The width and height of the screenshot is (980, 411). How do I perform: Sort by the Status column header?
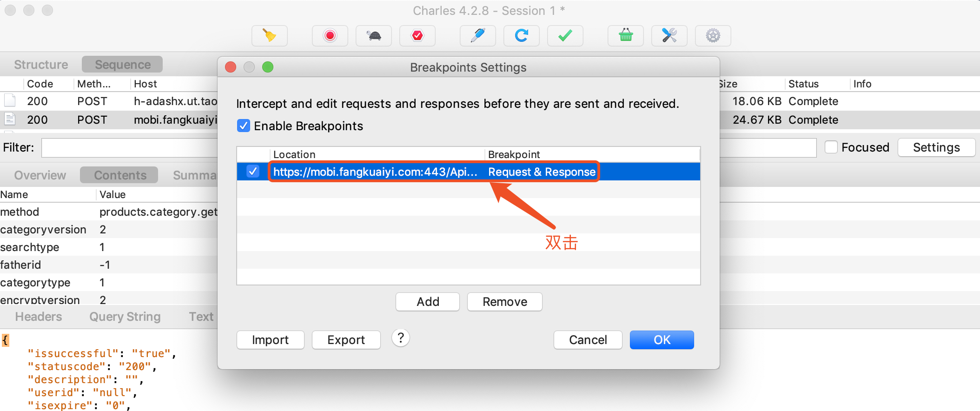[817, 84]
